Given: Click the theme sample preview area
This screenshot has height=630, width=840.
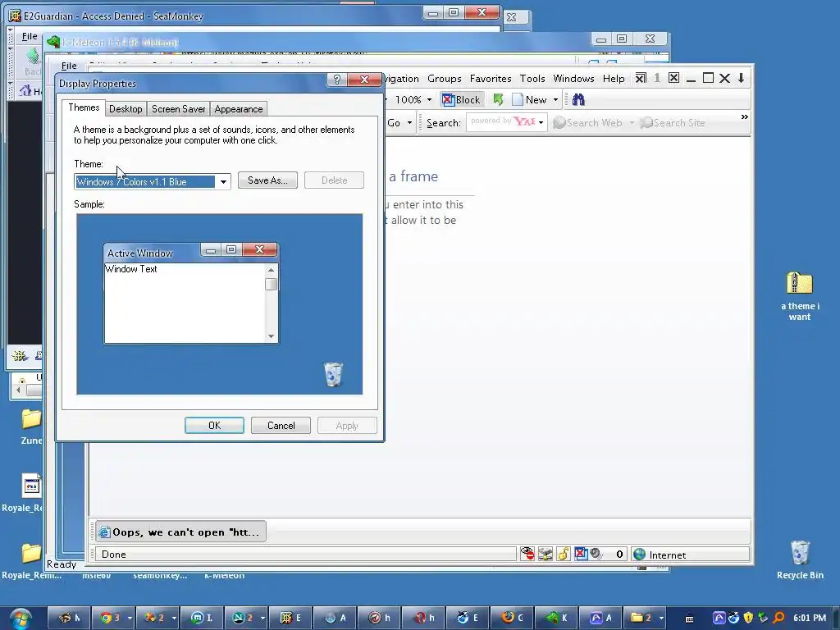Looking at the screenshot, I should (220, 304).
